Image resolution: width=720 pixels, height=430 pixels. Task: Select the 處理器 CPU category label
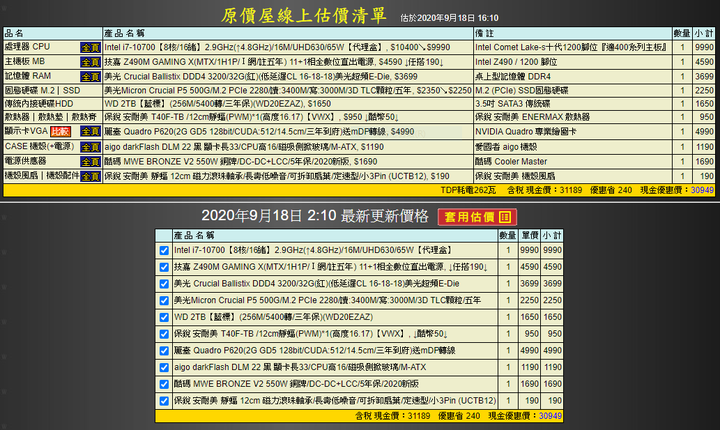(27, 47)
